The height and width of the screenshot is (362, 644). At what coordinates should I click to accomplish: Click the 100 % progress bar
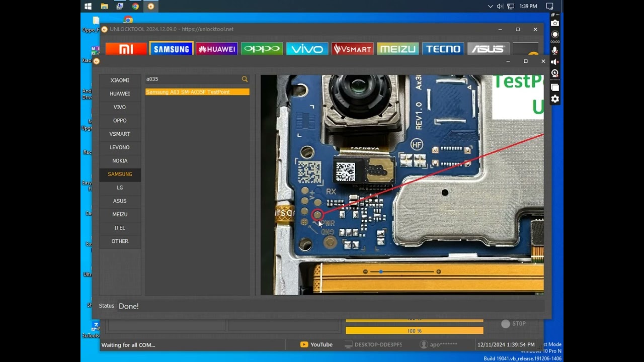tap(415, 330)
